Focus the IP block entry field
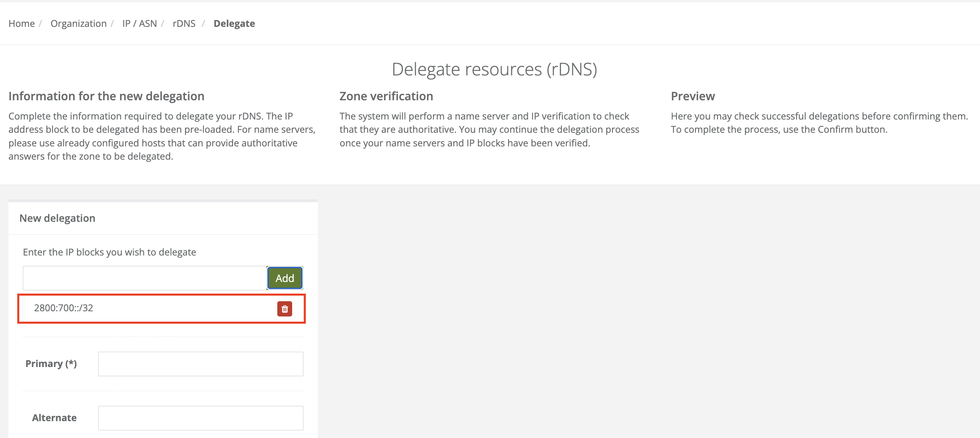 pos(145,278)
